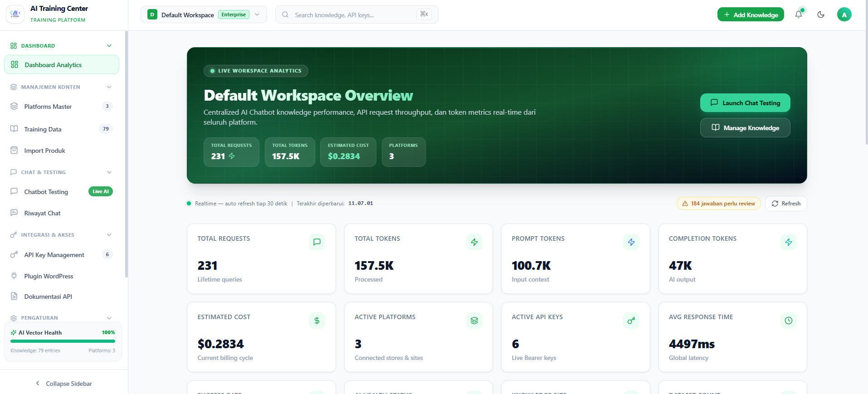Open the user avatar menu
The height and width of the screenshot is (394, 868).
pyautogui.click(x=844, y=15)
